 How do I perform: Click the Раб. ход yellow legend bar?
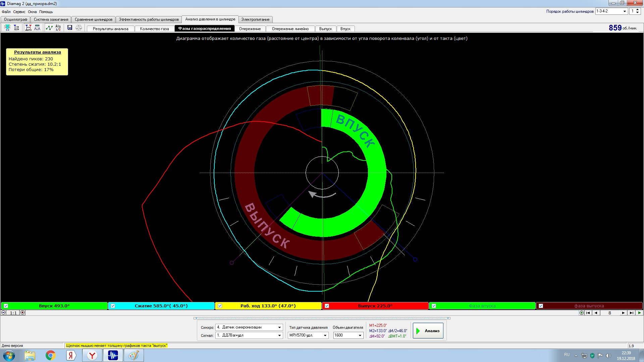[268, 306]
